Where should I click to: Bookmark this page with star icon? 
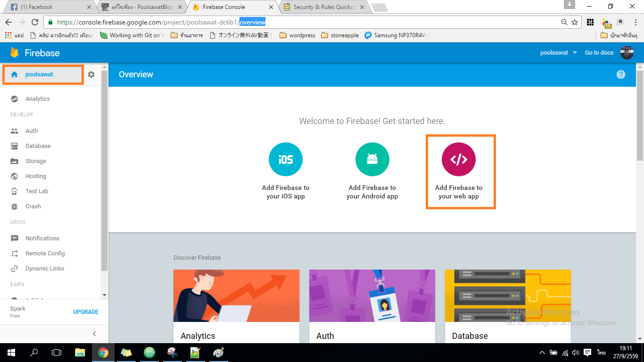pos(575,22)
